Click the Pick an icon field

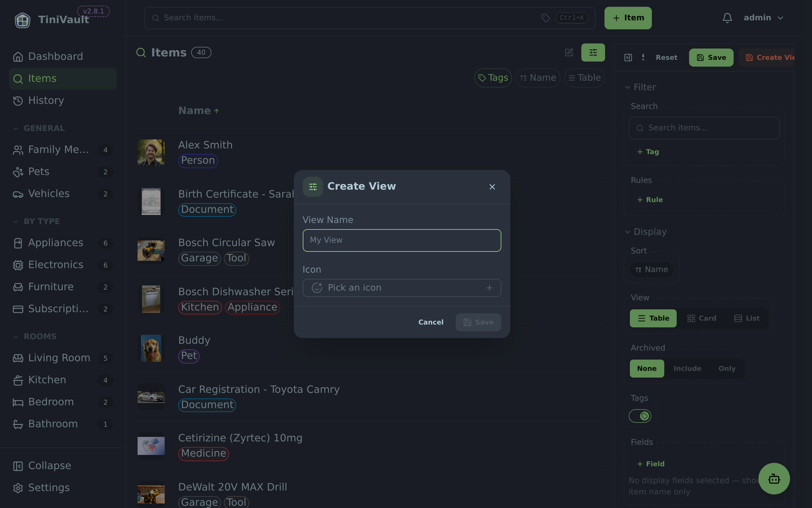pyautogui.click(x=402, y=288)
